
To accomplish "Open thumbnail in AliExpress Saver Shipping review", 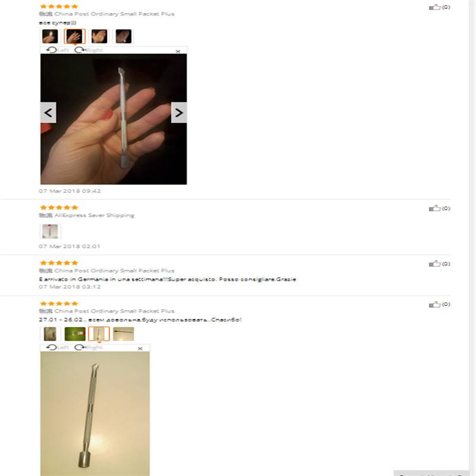I will pyautogui.click(x=50, y=231).
